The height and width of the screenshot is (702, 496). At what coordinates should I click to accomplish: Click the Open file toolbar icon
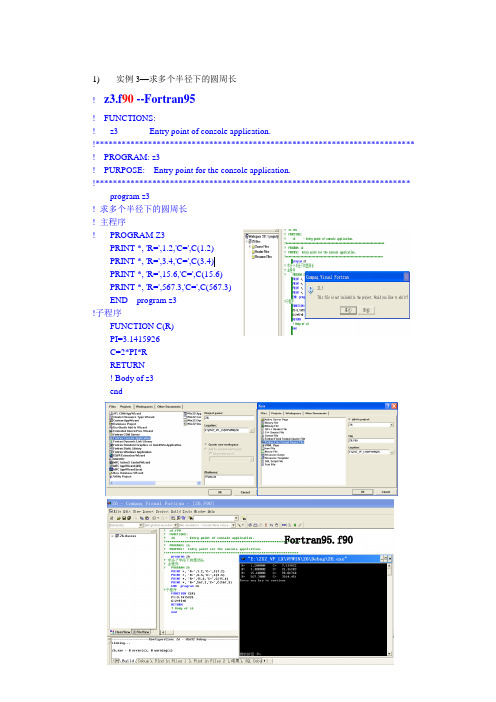[x=119, y=518]
